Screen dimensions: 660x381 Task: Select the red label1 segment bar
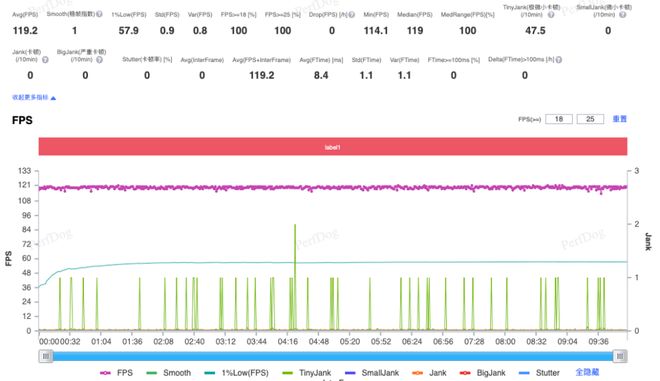[333, 147]
